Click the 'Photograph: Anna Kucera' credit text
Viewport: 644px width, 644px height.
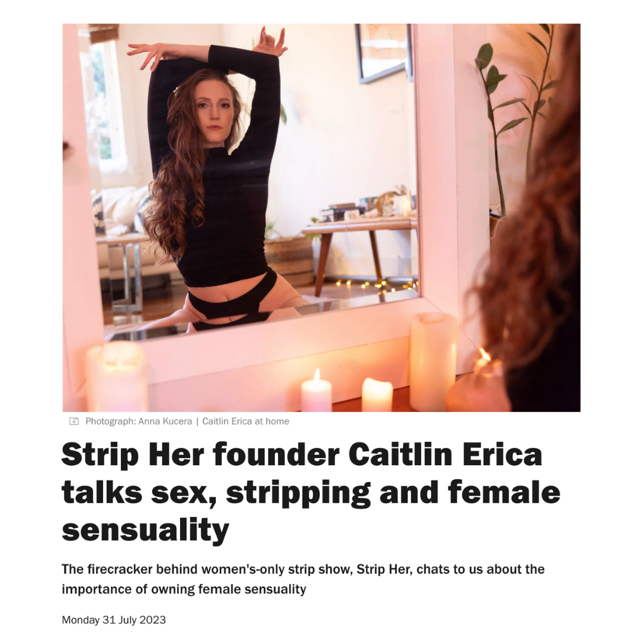[x=138, y=422]
